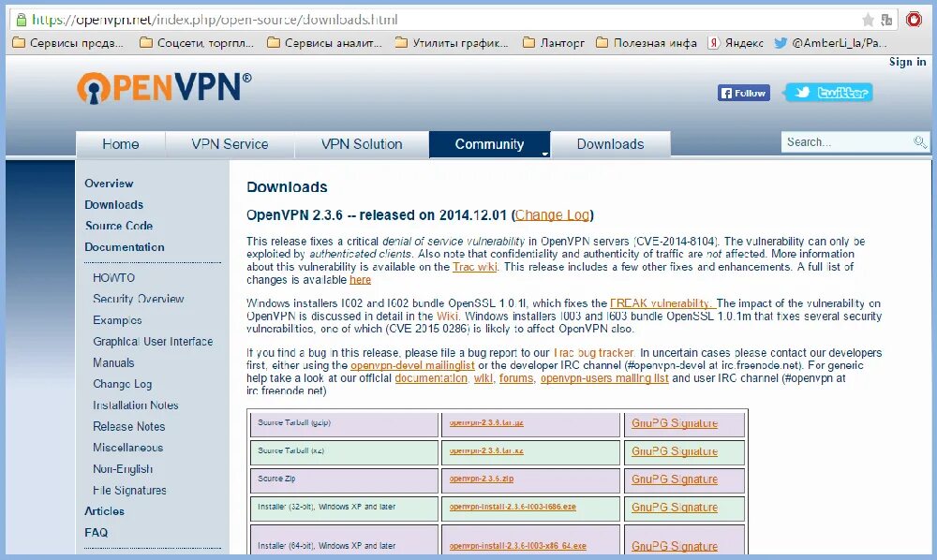Open Documentation in the sidebar
937x560 pixels.
125,247
